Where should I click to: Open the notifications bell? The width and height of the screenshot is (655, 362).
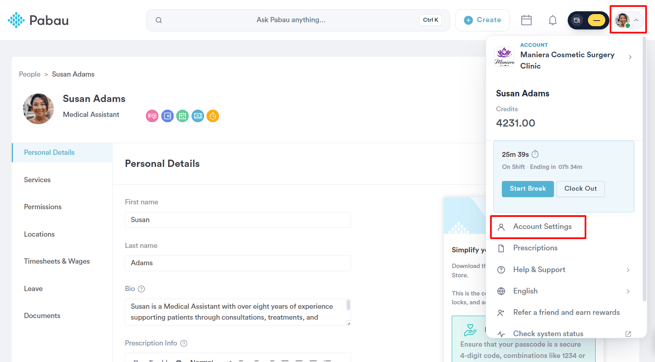coord(552,20)
